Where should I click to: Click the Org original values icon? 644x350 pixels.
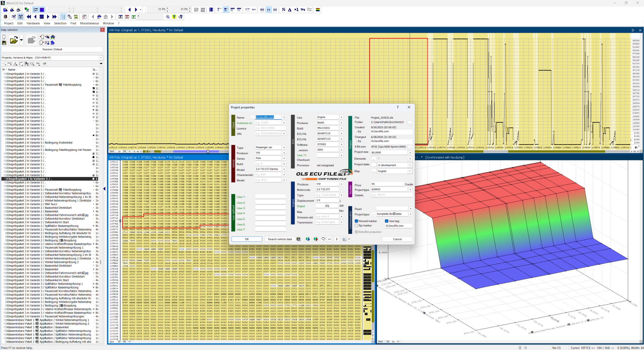(x=303, y=10)
